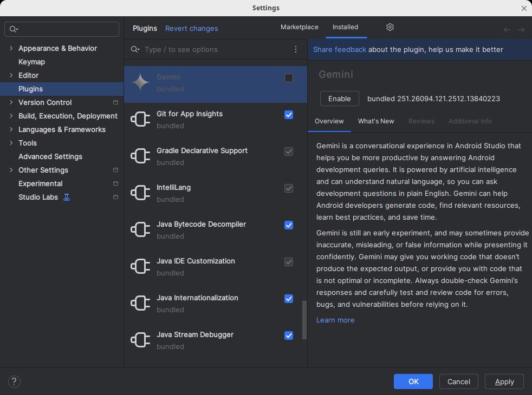This screenshot has width=532, height=395.
Task: Click the settings search field
Action: (61, 28)
